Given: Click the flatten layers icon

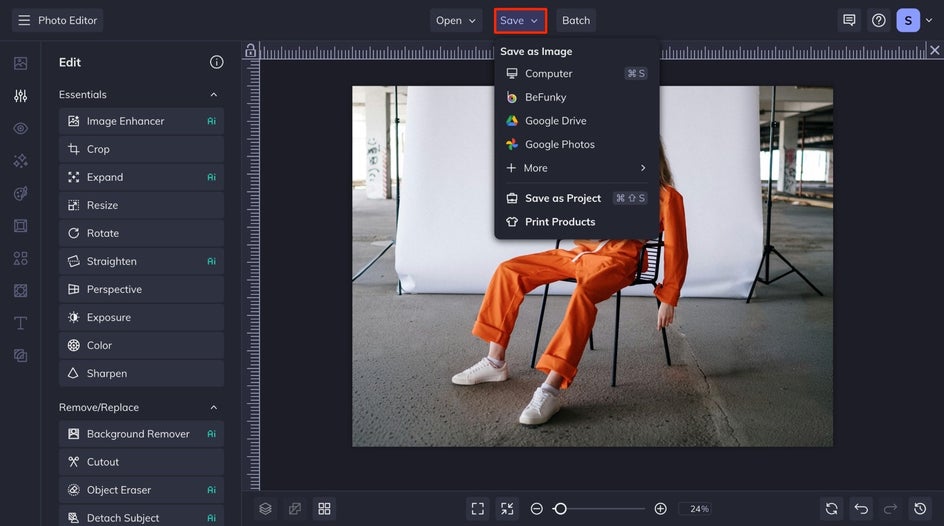Looking at the screenshot, I should pos(295,509).
